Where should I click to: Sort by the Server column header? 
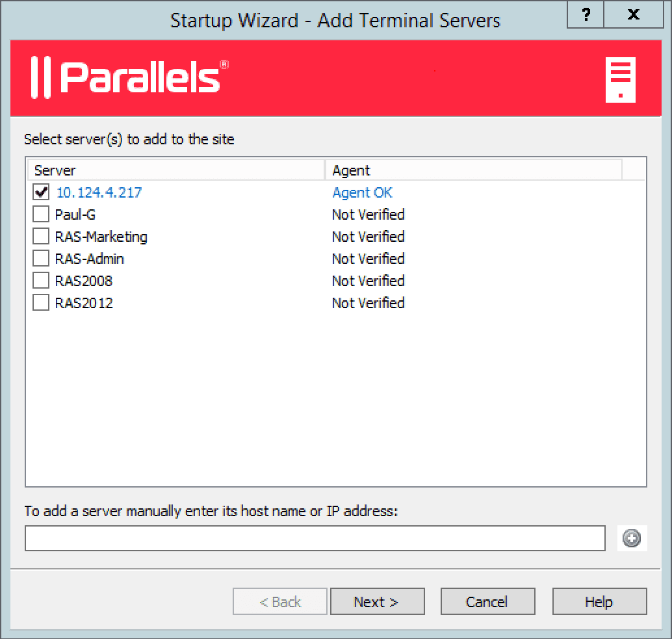point(175,170)
